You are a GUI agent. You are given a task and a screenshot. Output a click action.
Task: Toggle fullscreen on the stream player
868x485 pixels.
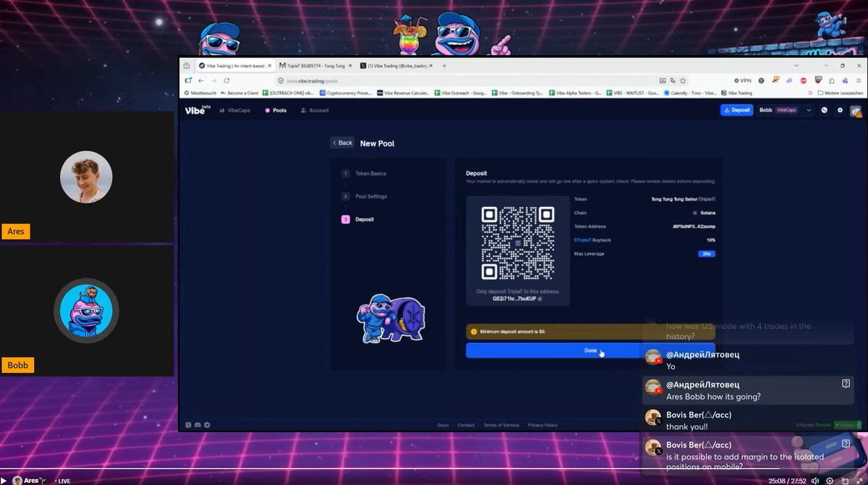click(859, 481)
